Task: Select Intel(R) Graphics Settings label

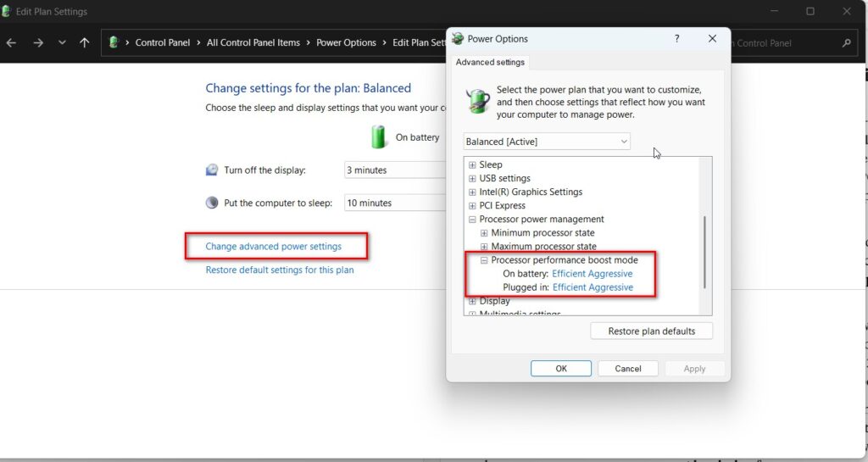Action: click(x=531, y=192)
